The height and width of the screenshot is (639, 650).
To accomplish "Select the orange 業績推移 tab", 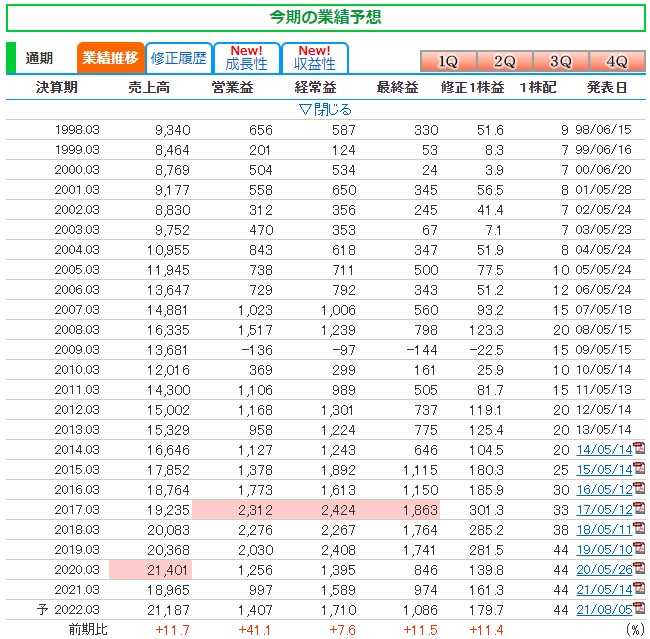I will click(x=109, y=58).
